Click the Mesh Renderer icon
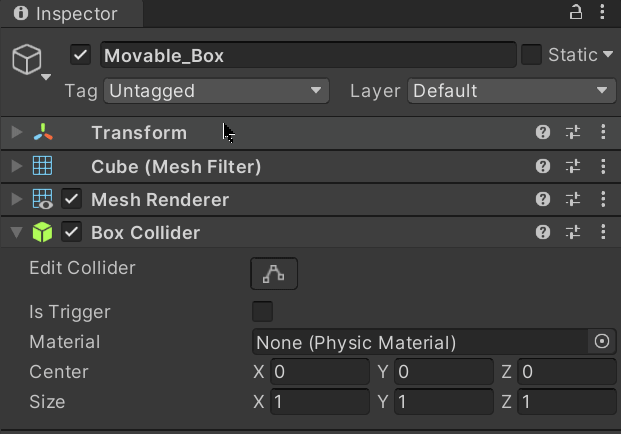 tap(42, 199)
